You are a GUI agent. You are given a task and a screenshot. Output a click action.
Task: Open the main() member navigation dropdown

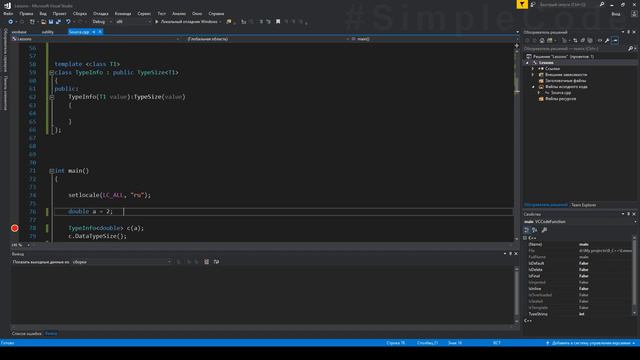pos(433,39)
